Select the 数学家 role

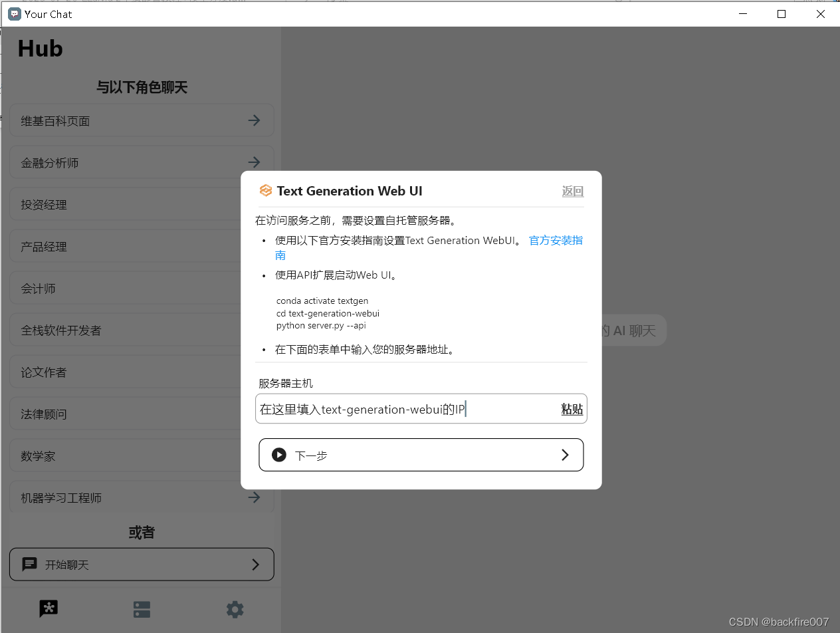142,456
